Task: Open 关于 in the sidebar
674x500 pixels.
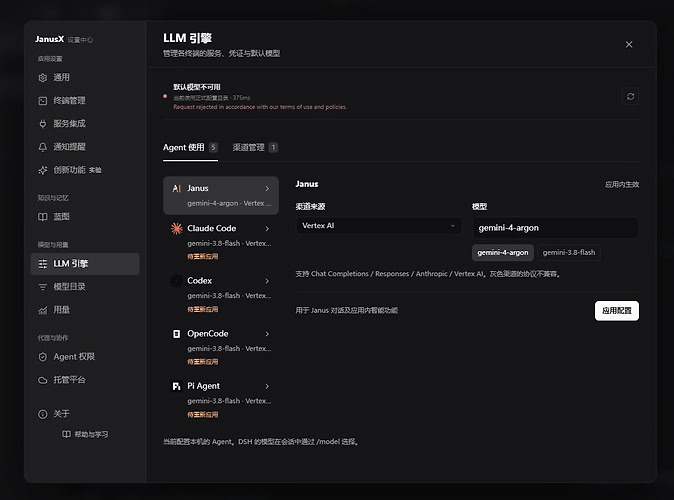Action: click(x=85, y=414)
